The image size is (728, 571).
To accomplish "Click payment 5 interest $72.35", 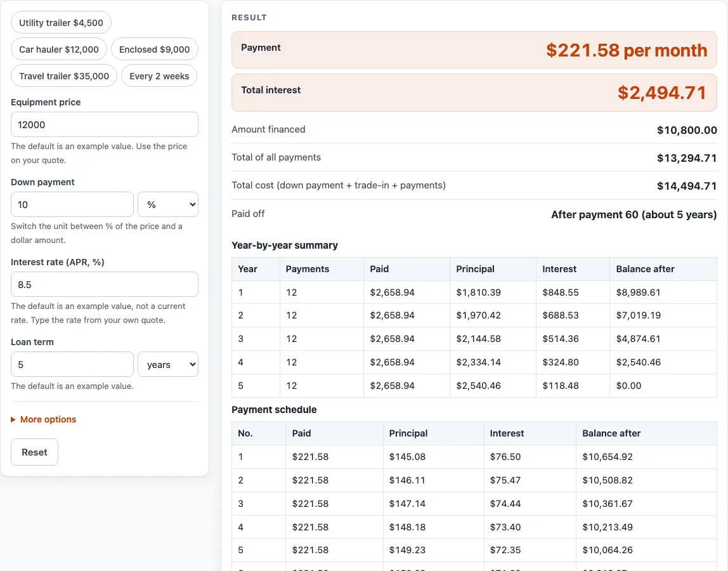I will [x=505, y=549].
